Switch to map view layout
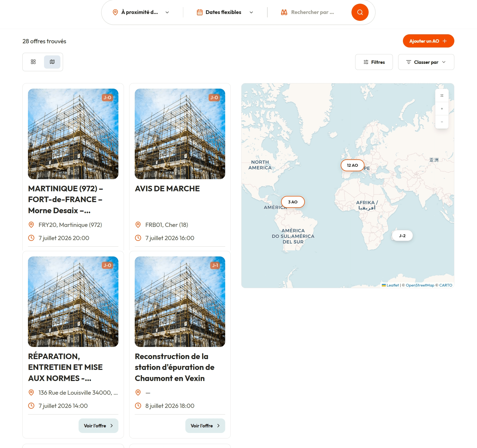 [x=52, y=62]
